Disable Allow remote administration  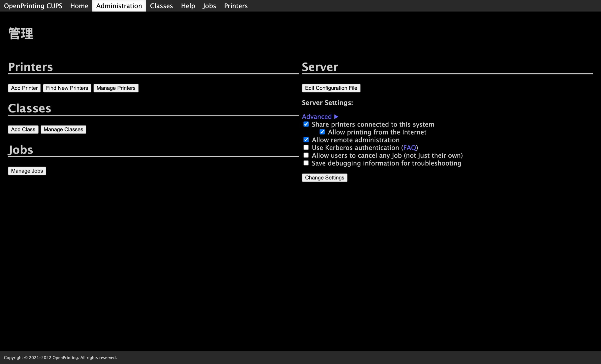click(306, 140)
